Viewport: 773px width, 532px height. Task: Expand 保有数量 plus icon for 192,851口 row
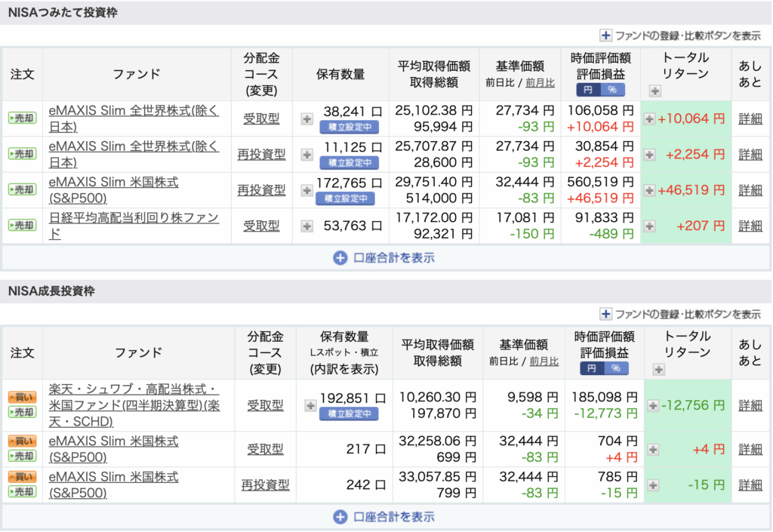310,406
